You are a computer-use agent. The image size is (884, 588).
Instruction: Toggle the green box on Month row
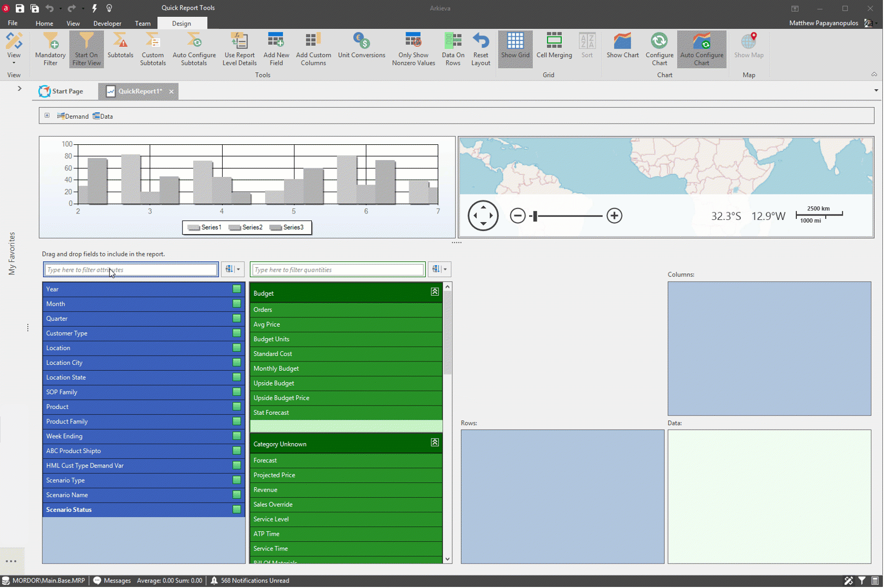237,304
